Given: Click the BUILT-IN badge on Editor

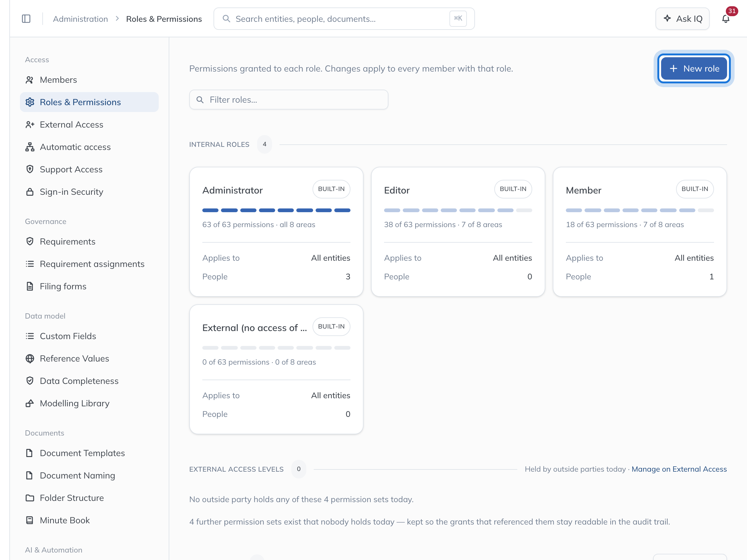Looking at the screenshot, I should click(x=513, y=189).
